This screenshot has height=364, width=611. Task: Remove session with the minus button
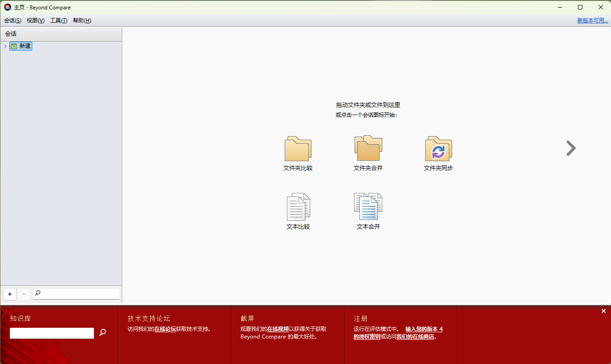click(x=24, y=294)
